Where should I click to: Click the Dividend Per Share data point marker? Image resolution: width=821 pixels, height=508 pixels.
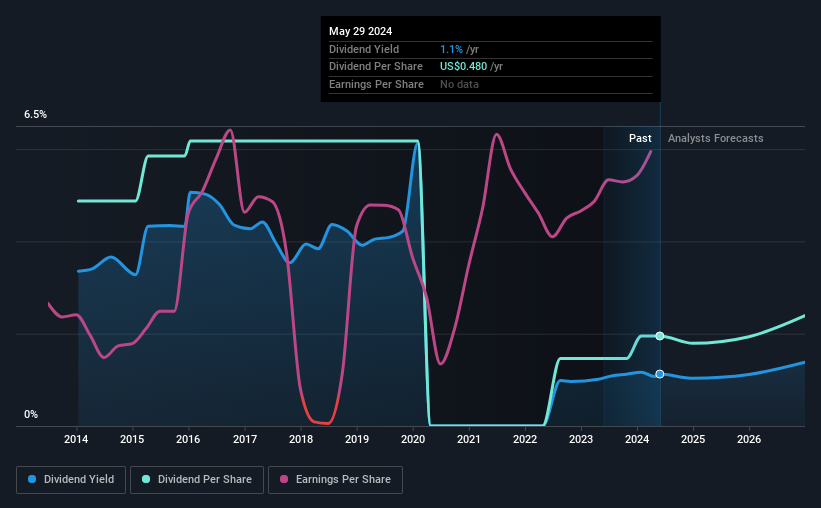coord(660,336)
